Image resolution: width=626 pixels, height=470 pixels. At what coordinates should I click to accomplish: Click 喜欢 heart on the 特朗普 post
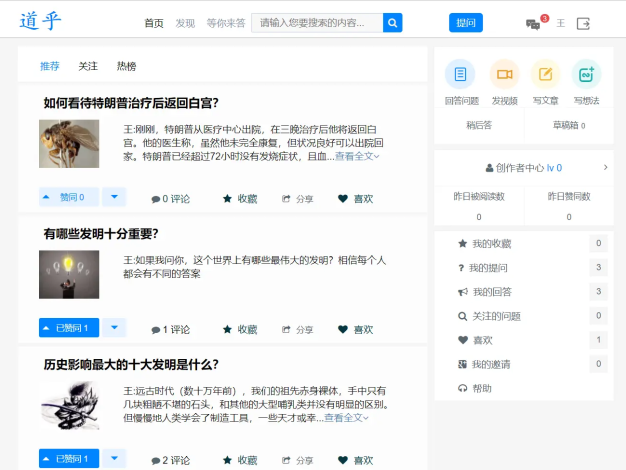click(355, 198)
